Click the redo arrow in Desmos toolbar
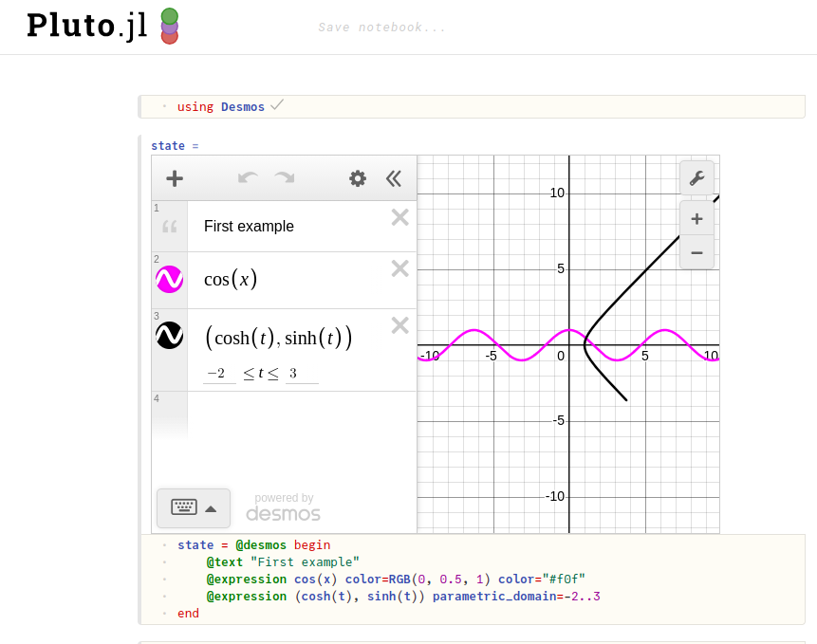Viewport: 817px width, 644px height. (285, 178)
